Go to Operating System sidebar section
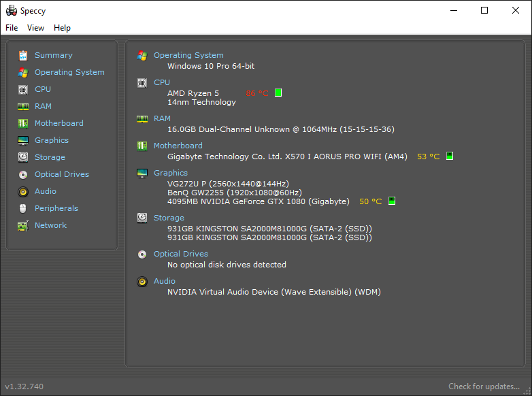The width and height of the screenshot is (532, 396). [x=69, y=72]
